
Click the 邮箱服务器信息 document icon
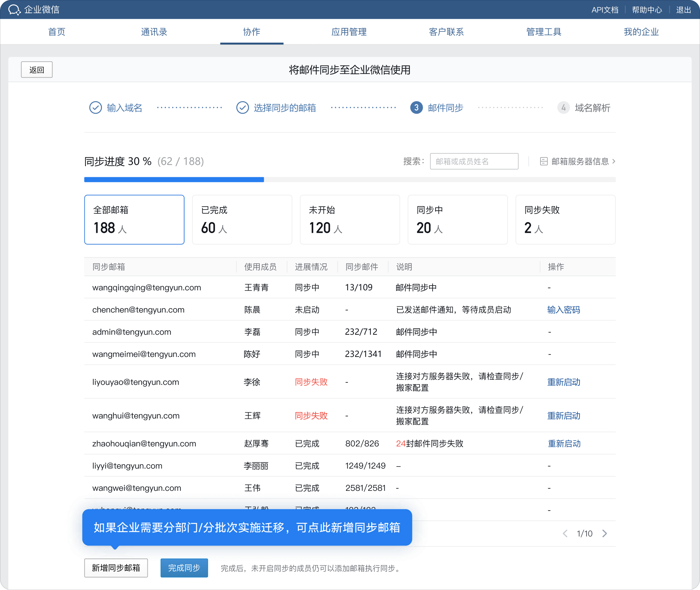(x=544, y=161)
